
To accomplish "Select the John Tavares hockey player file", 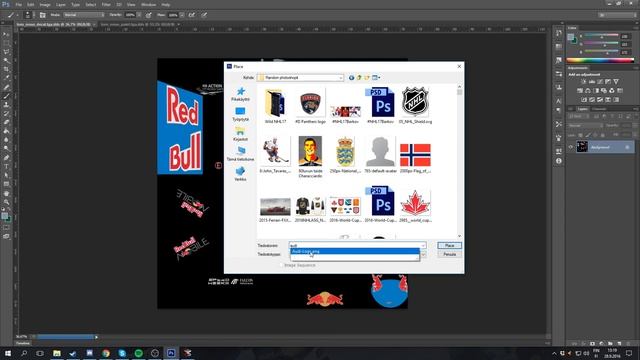I will click(x=276, y=154).
